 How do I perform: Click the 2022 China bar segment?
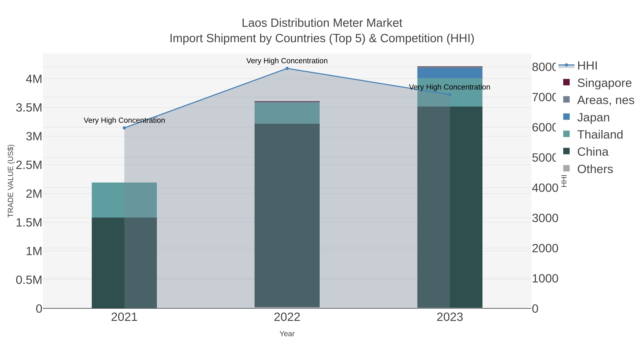pyautogui.click(x=287, y=215)
